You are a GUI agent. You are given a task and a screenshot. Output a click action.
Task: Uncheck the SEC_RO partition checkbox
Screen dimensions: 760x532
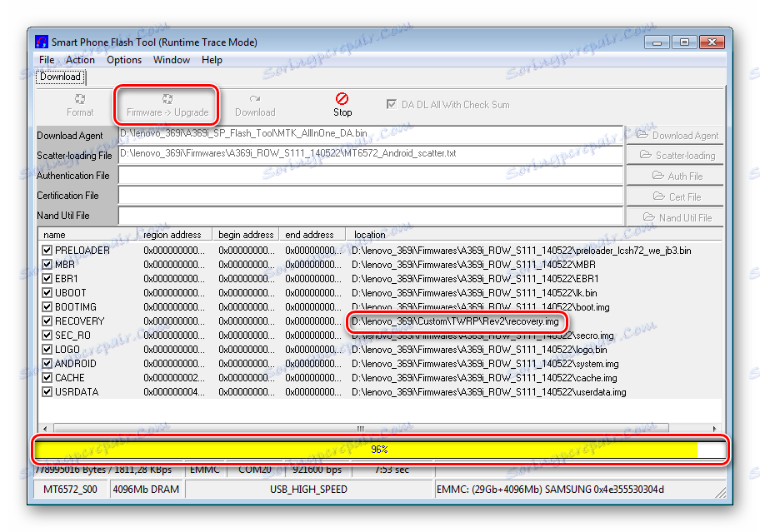tap(47, 335)
